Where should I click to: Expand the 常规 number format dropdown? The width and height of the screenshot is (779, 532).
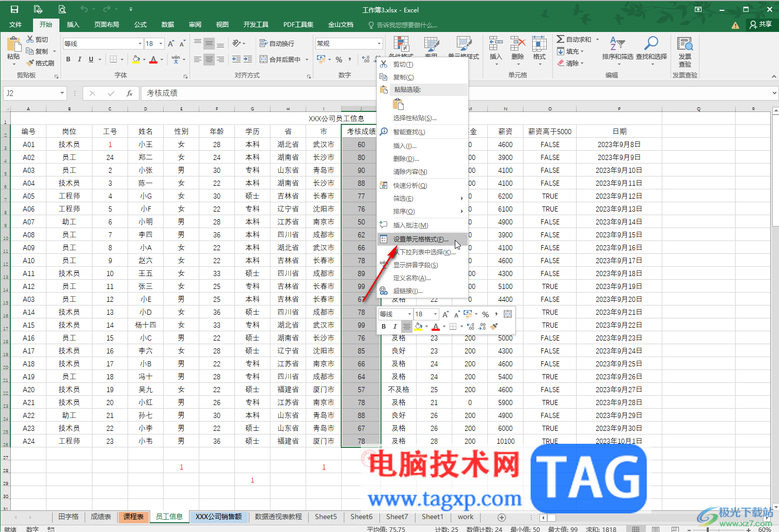pos(379,44)
